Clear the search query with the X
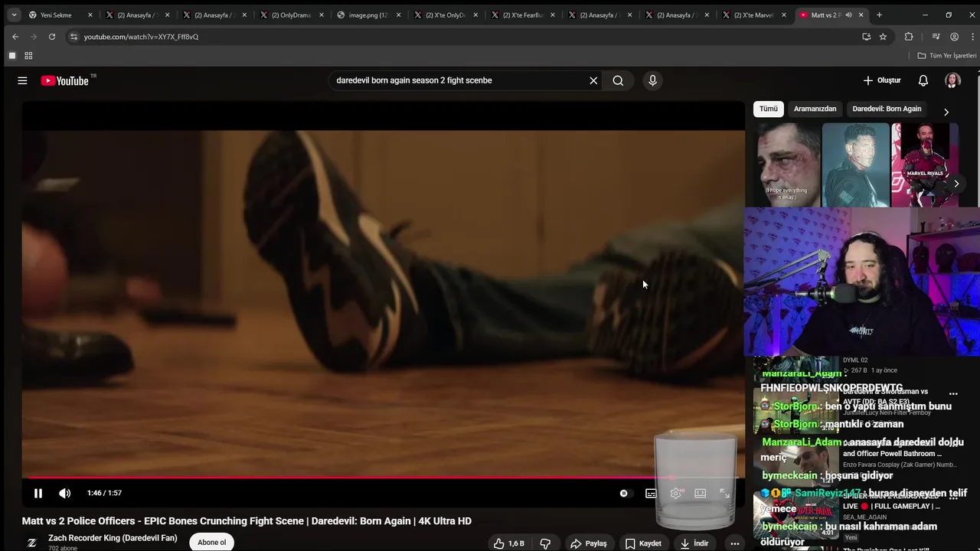This screenshot has height=551, width=980. [593, 80]
